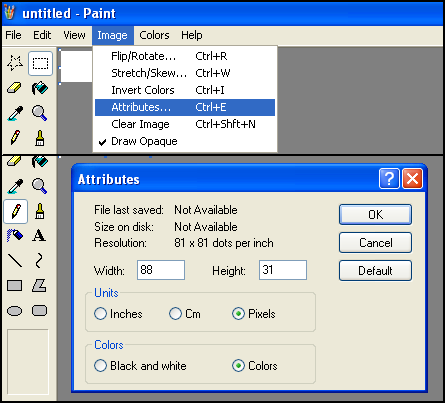The width and height of the screenshot is (445, 403).
Task: Pick Magnifier tool next to Attributes title bar
Action: coord(39,186)
